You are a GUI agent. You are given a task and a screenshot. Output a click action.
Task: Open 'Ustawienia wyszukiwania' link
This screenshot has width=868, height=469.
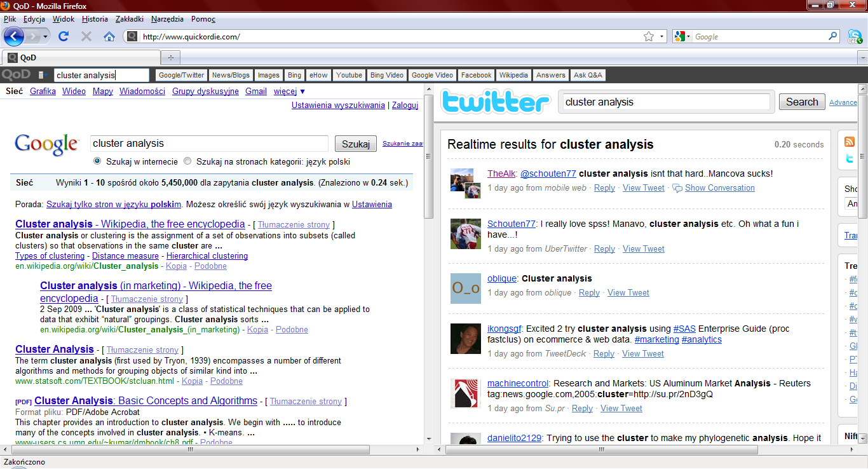coord(338,105)
